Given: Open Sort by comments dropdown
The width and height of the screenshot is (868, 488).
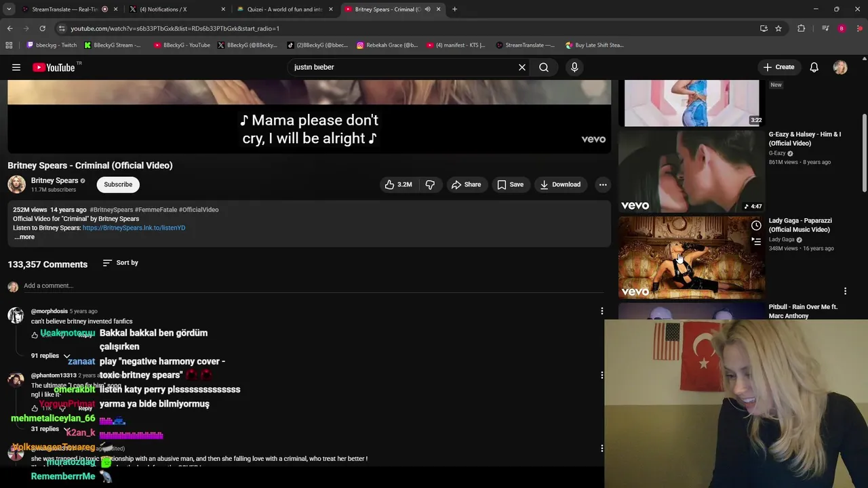Looking at the screenshot, I should tap(120, 263).
